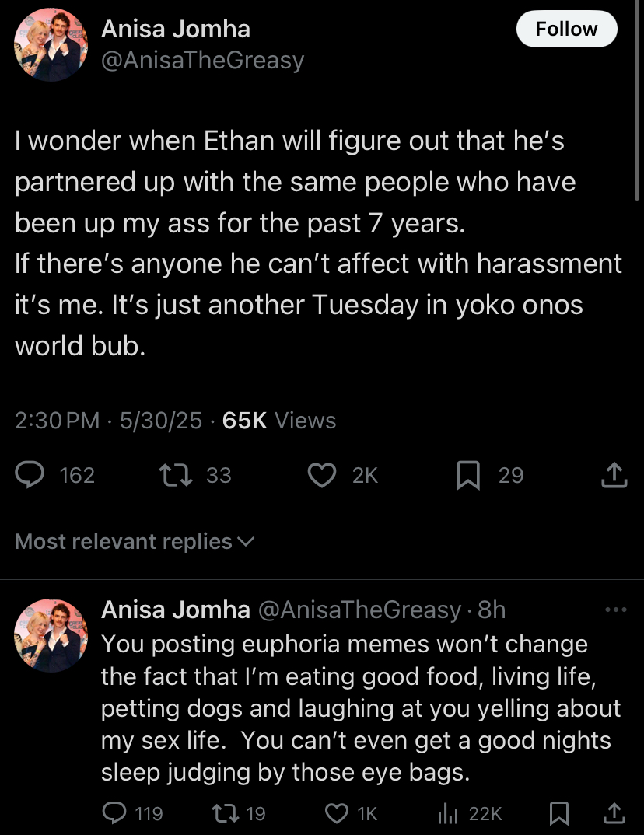
Task: Repost the reply with 19 reposts
Action: (x=226, y=813)
